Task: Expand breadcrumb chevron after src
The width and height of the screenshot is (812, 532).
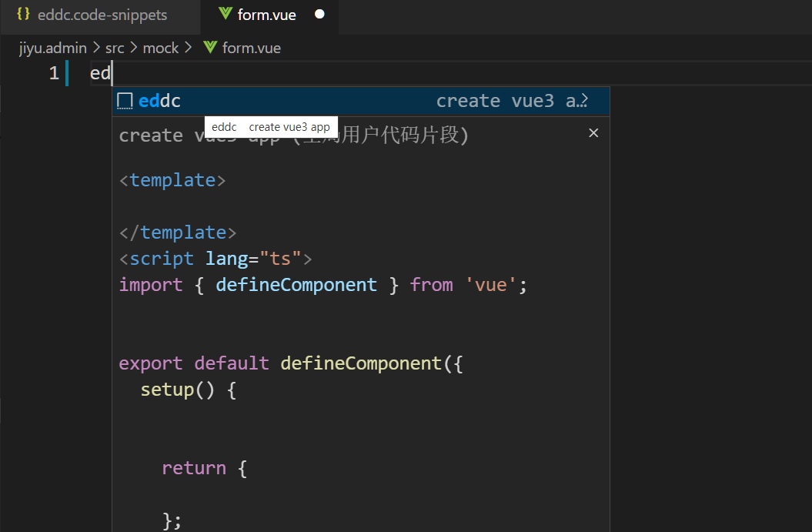Action: click(133, 48)
